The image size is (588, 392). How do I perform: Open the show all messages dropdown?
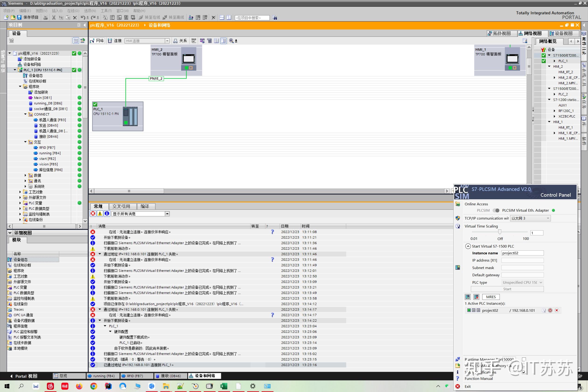[x=167, y=214]
